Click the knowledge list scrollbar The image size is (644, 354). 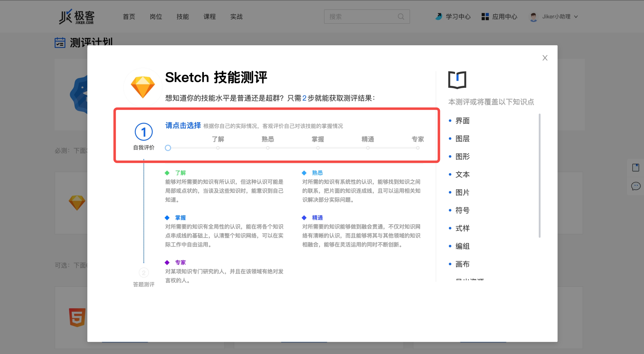[x=540, y=176]
